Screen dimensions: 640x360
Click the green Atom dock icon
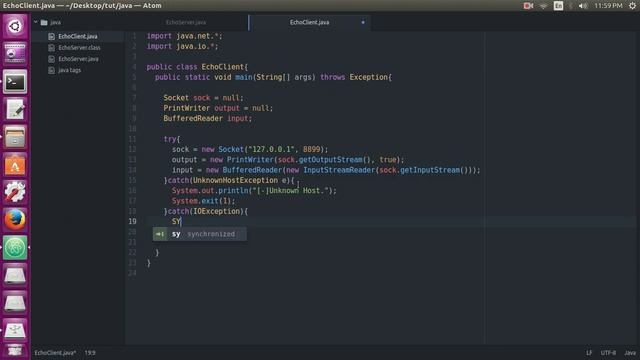point(15,247)
